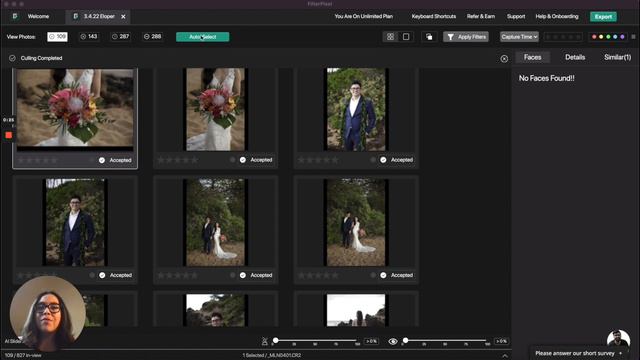
Task: Filter by blue color label
Action: [615, 37]
